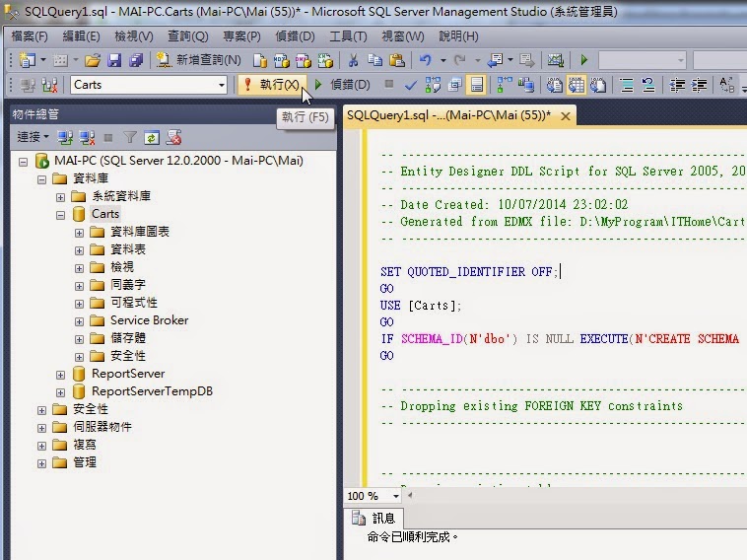
Task: Toggle Include Client Statistics
Action: tap(526, 86)
